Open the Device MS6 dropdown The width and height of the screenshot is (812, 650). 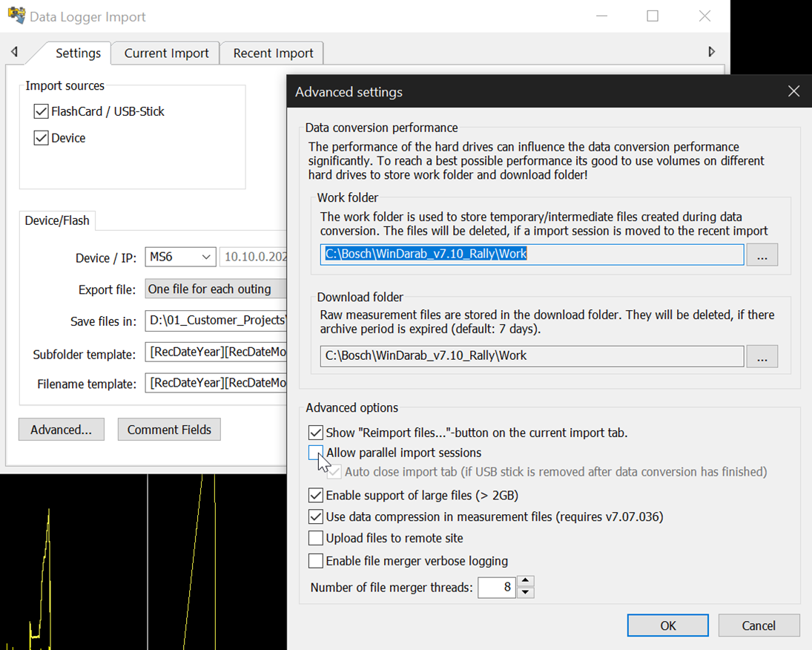point(180,257)
